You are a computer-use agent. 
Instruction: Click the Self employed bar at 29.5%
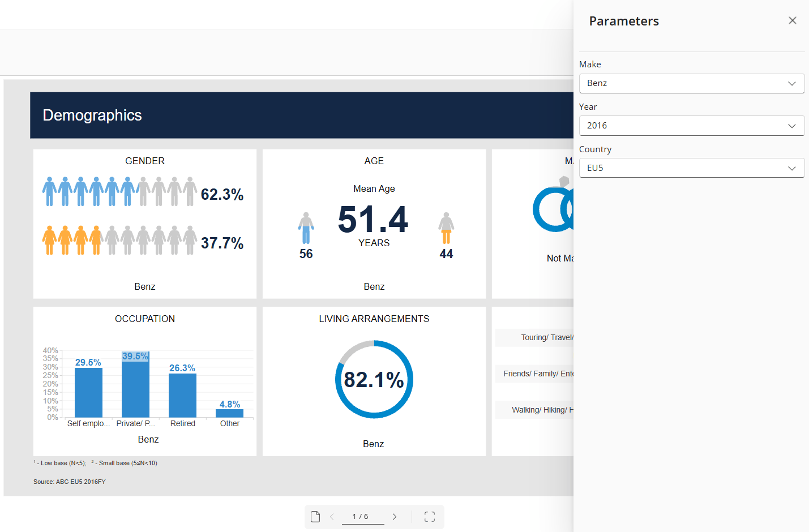click(x=88, y=393)
